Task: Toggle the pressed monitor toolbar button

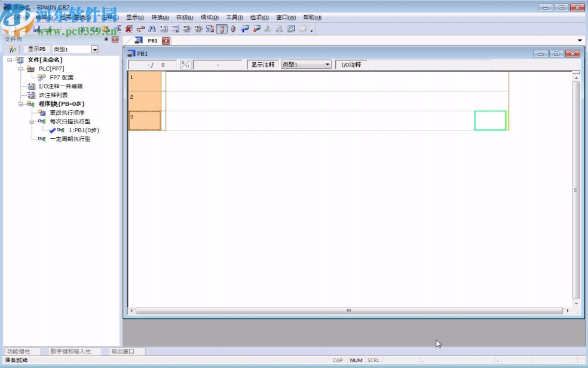Action: pos(222,29)
